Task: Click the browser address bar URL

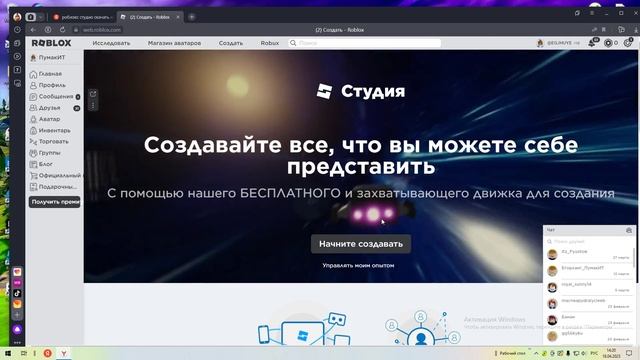Action: pyautogui.click(x=101, y=30)
